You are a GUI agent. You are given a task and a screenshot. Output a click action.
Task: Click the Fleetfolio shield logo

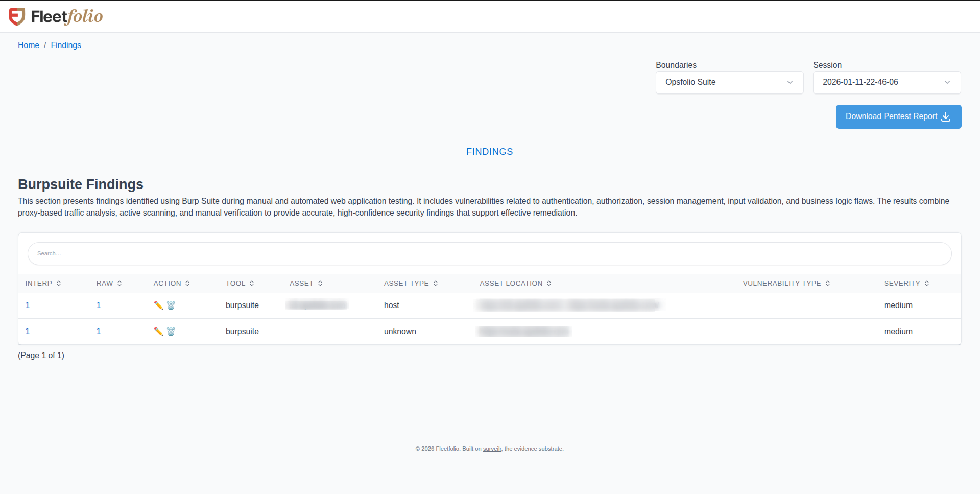pos(17,16)
